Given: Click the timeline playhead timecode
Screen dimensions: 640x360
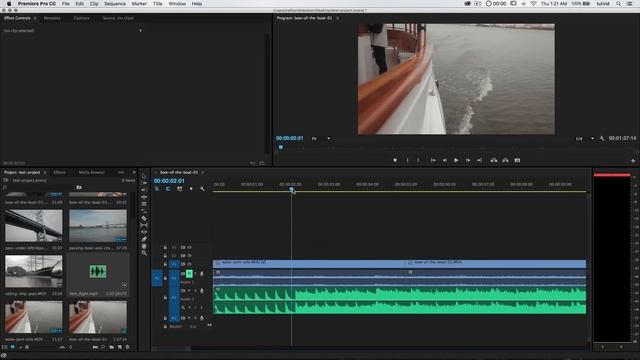Looking at the screenshot, I should 169,181.
